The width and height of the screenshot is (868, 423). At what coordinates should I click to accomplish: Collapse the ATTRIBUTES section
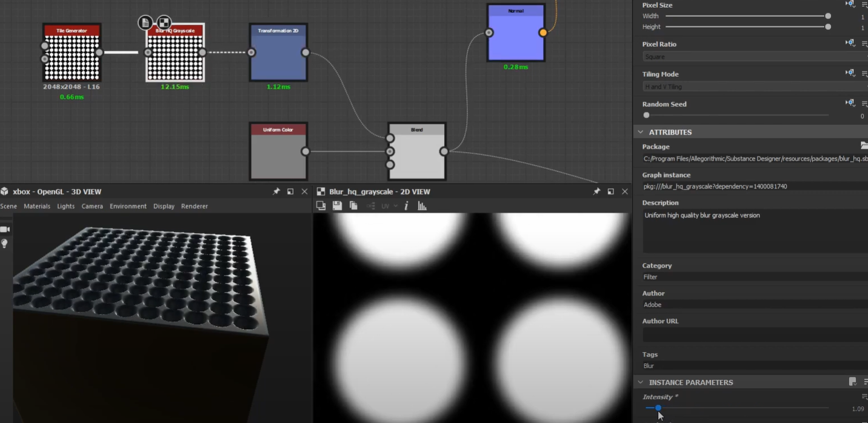[640, 132]
